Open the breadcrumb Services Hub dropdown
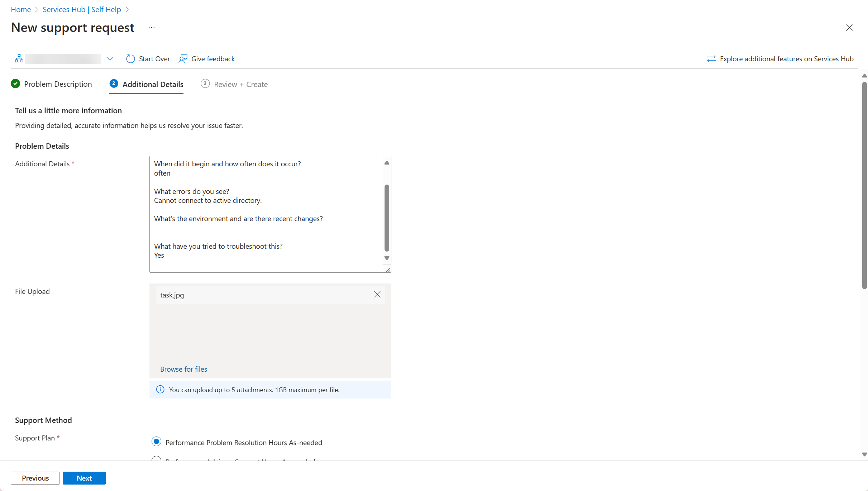The height and width of the screenshot is (491, 868). click(127, 9)
